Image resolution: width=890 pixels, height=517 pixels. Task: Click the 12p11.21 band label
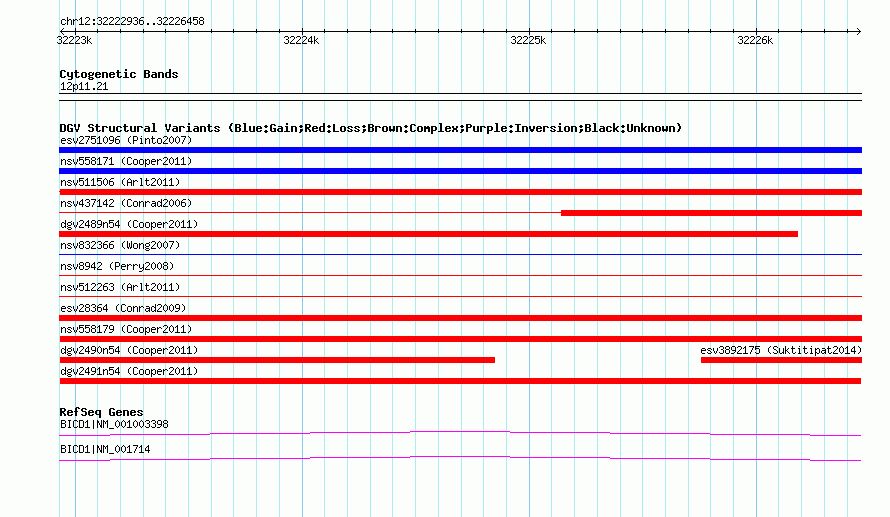(x=84, y=86)
